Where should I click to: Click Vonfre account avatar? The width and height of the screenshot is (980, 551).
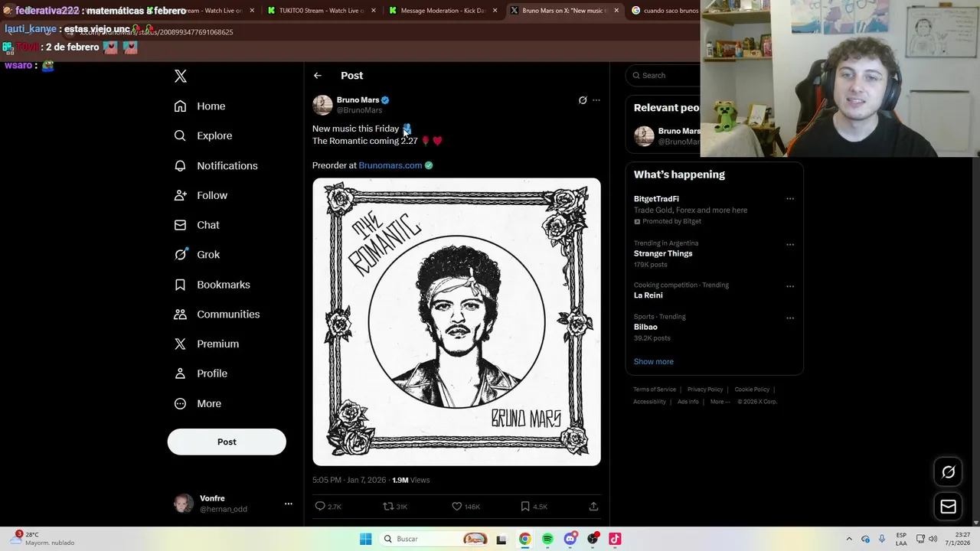click(184, 504)
